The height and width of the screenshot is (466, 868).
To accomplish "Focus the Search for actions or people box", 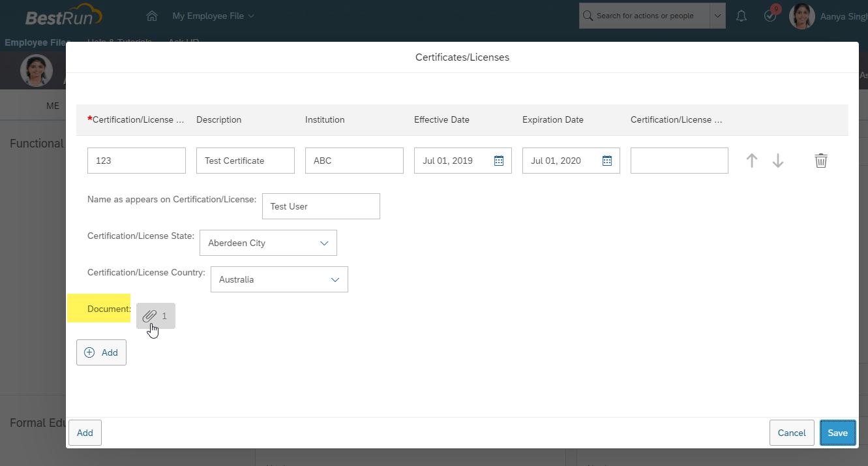I will [x=644, y=16].
